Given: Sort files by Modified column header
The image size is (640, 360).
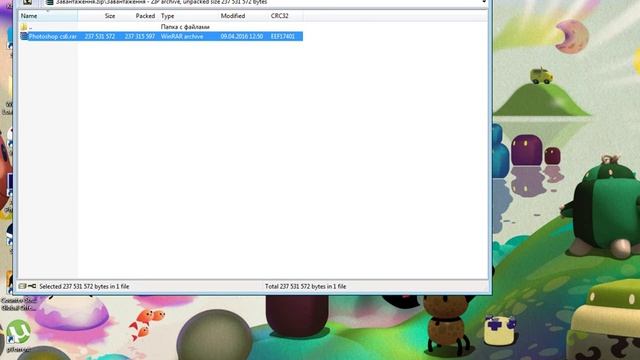Looking at the screenshot, I should pyautogui.click(x=242, y=16).
